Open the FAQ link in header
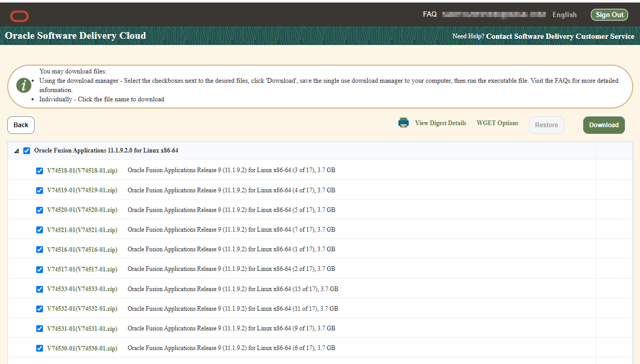This screenshot has height=364, width=640. pos(429,14)
